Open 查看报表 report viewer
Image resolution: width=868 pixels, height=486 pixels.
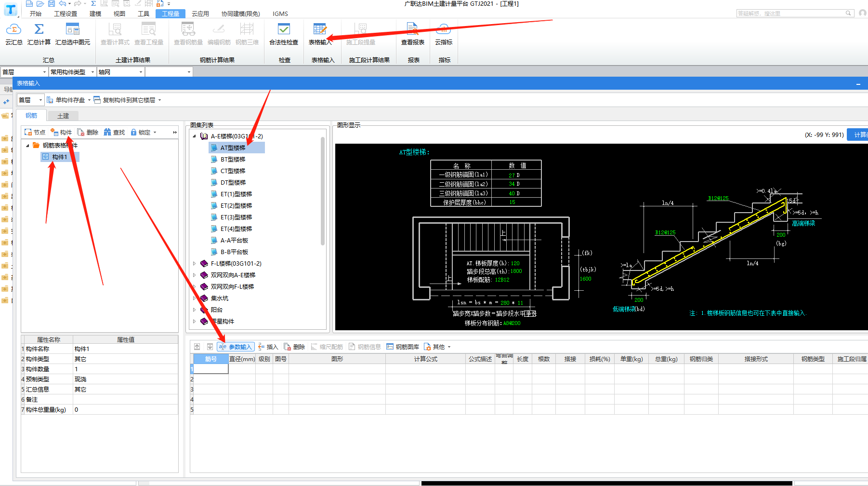[413, 34]
